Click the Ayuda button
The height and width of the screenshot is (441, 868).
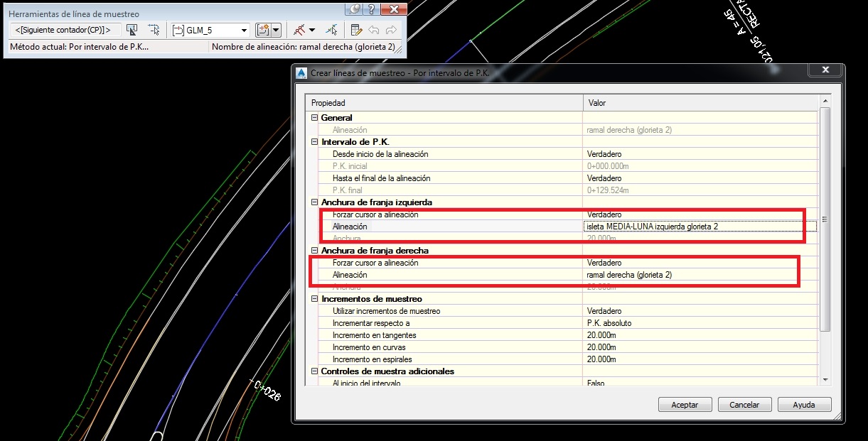click(803, 404)
